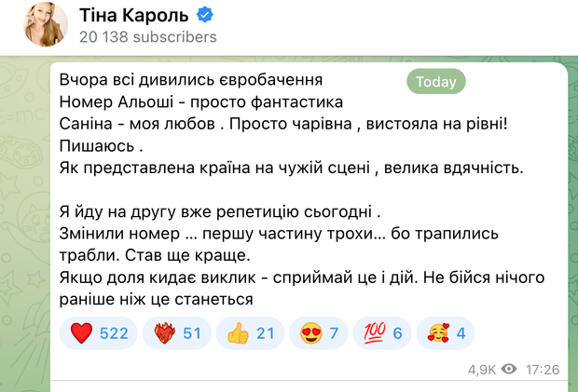This screenshot has height=392, width=578.
Task: Click the Today date badge
Action: [x=435, y=82]
